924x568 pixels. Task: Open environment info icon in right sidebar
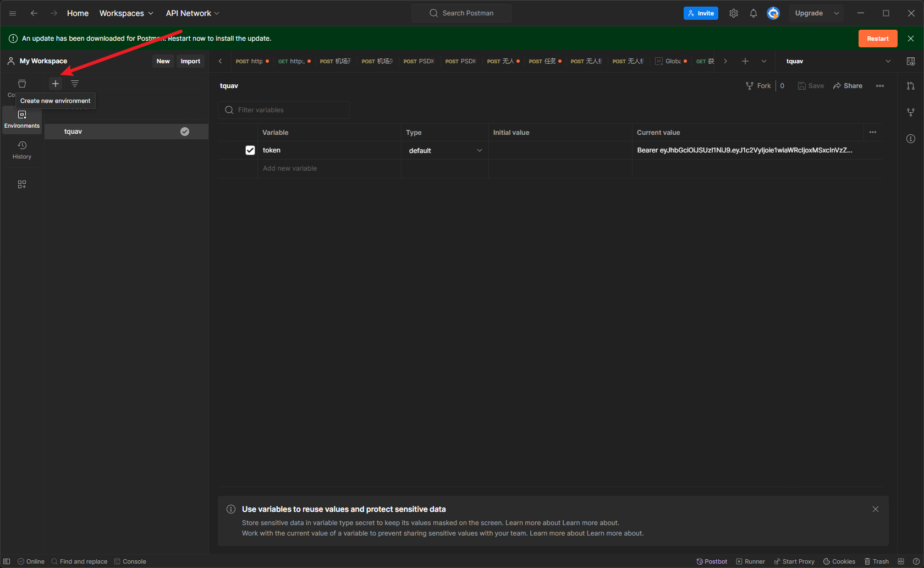click(x=911, y=139)
